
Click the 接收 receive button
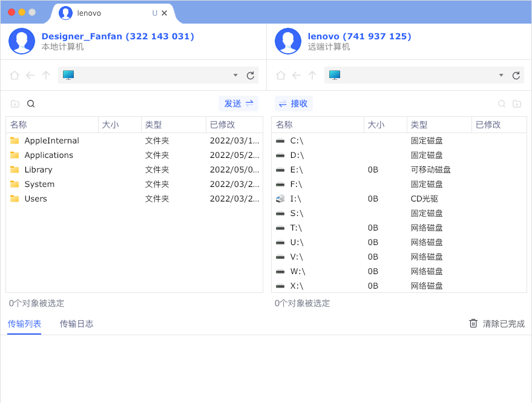point(294,103)
